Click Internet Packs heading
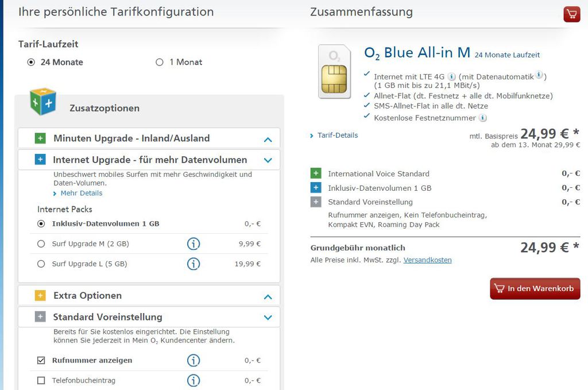This screenshot has height=390, width=588. [64, 209]
